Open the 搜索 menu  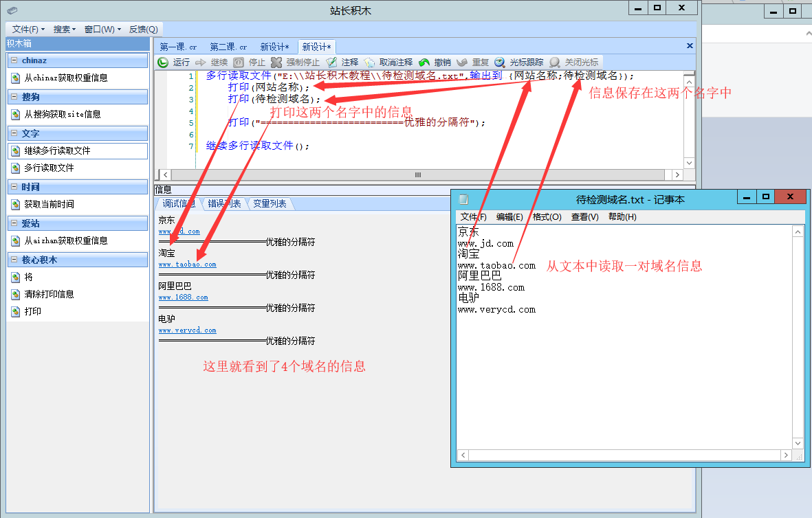click(65, 29)
